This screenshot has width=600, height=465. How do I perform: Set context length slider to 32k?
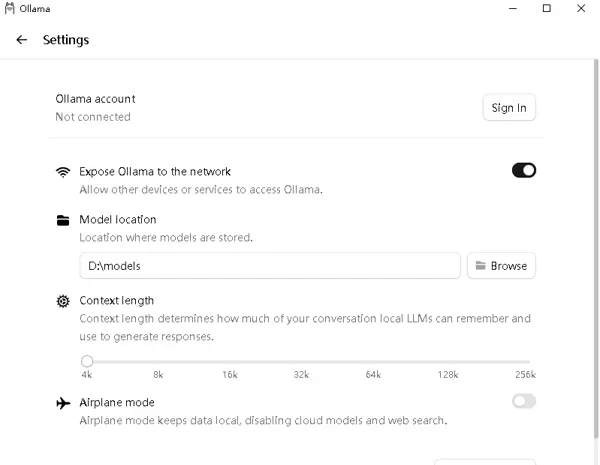(x=301, y=361)
